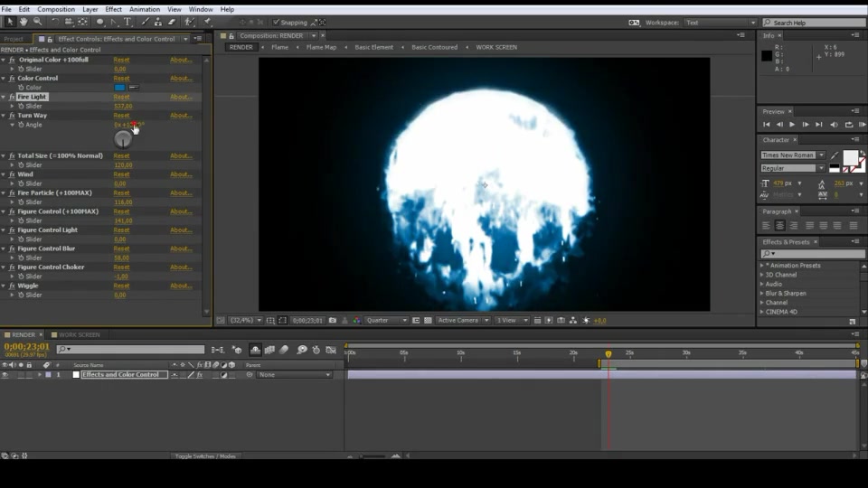This screenshot has width=868, height=488.
Task: Select the Clone Stamp tool
Action: point(158,22)
